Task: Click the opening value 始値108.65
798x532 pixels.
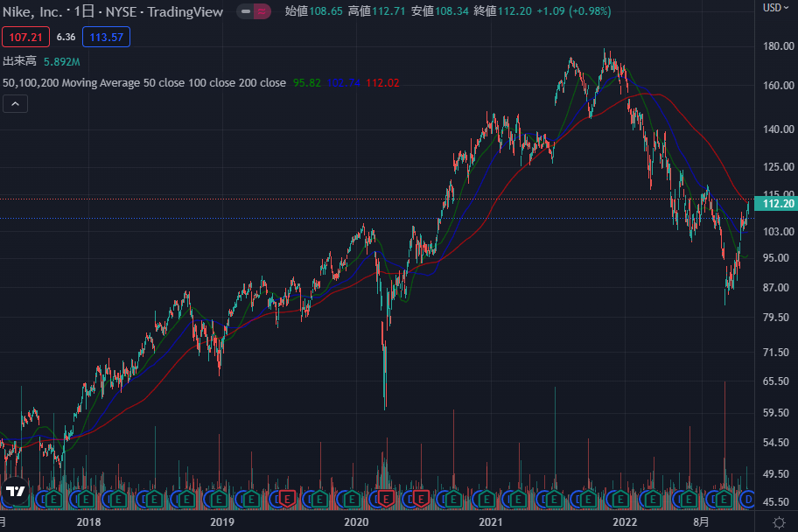Action: pos(314,11)
